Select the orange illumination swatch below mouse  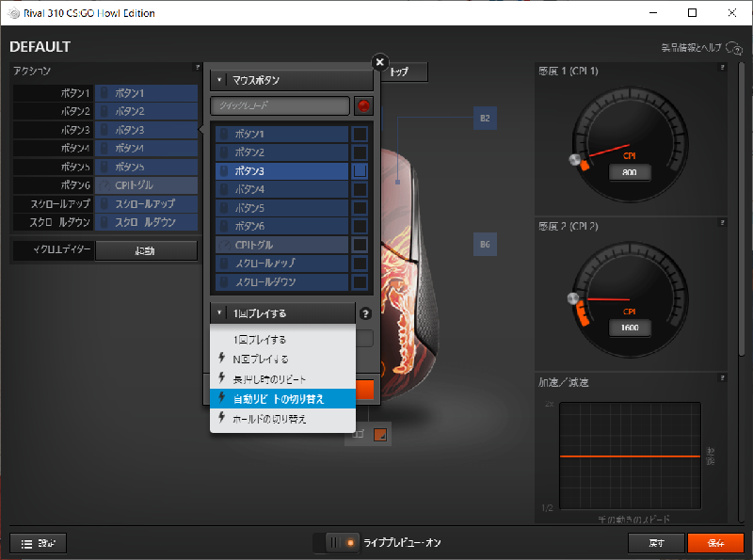point(380,435)
